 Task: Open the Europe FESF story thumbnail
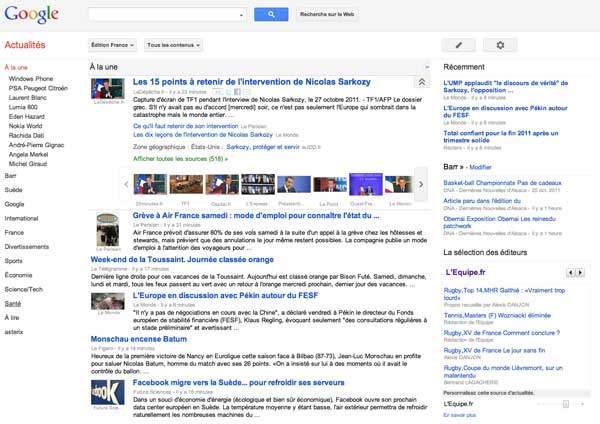click(108, 301)
